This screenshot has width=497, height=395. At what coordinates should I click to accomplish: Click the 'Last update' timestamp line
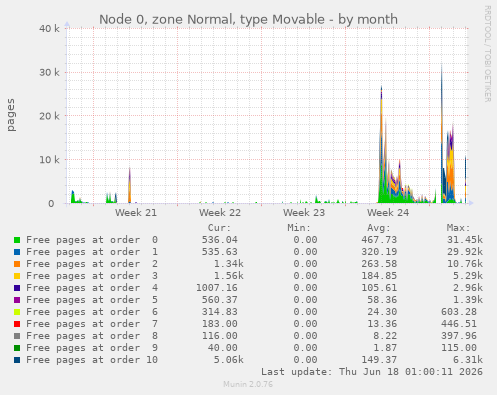coord(372,372)
